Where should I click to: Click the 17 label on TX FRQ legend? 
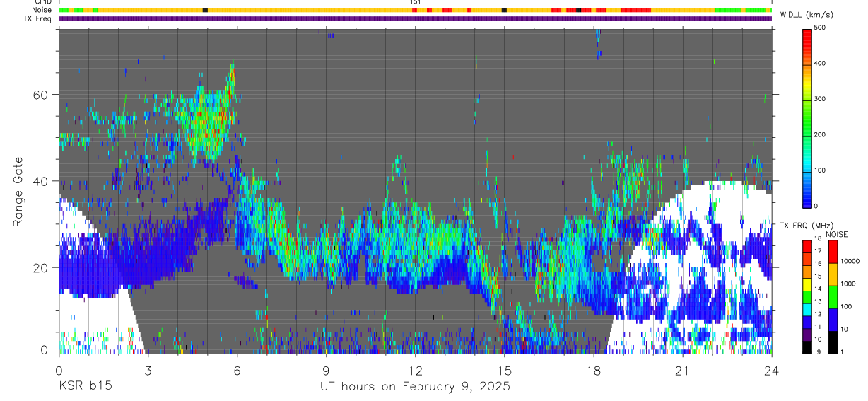(x=819, y=251)
